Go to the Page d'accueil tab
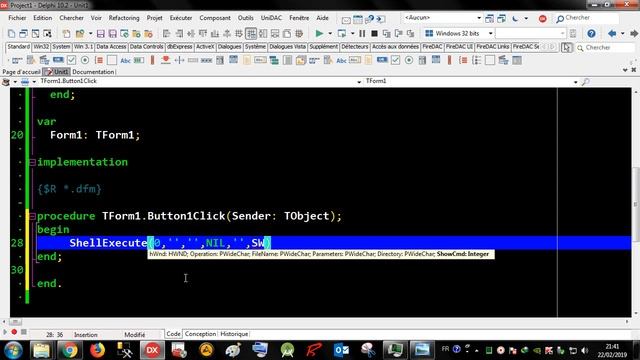Screen dimensions: 640x360 [21, 72]
